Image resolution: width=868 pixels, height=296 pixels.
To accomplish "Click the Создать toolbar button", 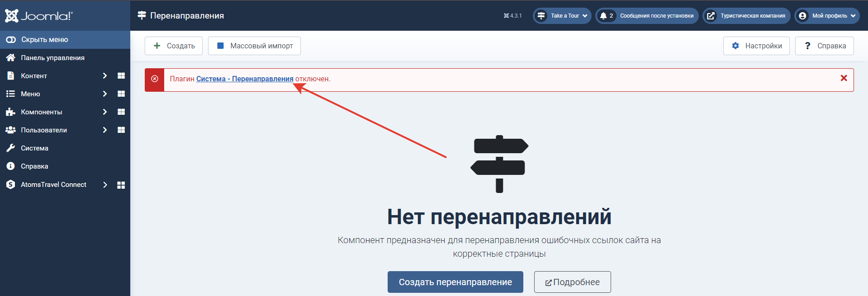I will tap(174, 46).
